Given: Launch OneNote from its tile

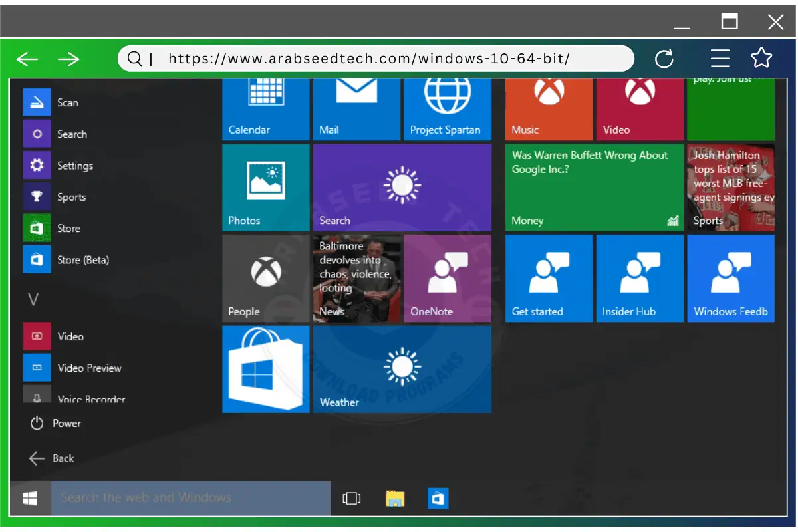Looking at the screenshot, I should tap(448, 278).
